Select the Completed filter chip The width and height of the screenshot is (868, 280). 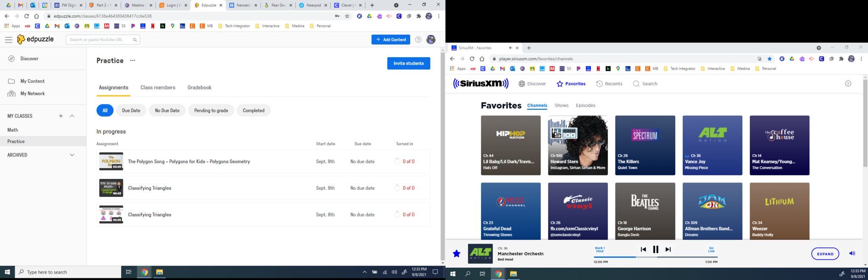pyautogui.click(x=253, y=111)
